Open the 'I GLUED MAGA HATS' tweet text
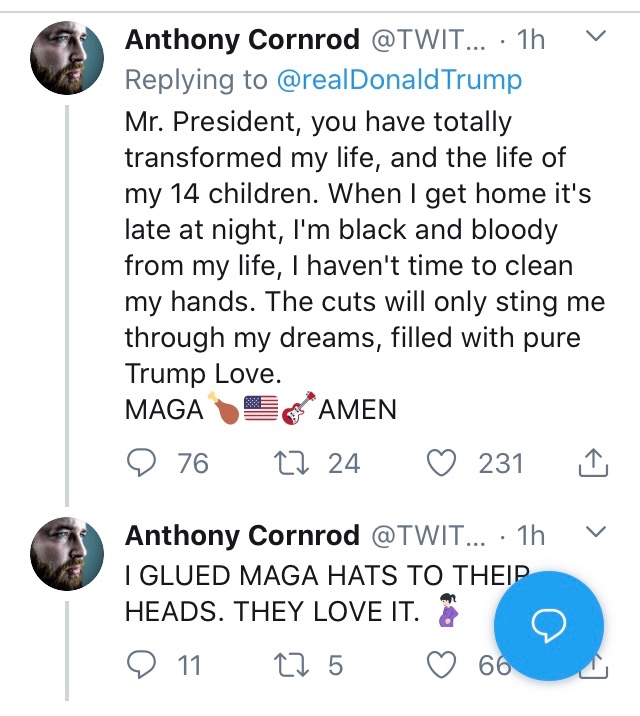This screenshot has height=716, width=640. click(x=300, y=595)
